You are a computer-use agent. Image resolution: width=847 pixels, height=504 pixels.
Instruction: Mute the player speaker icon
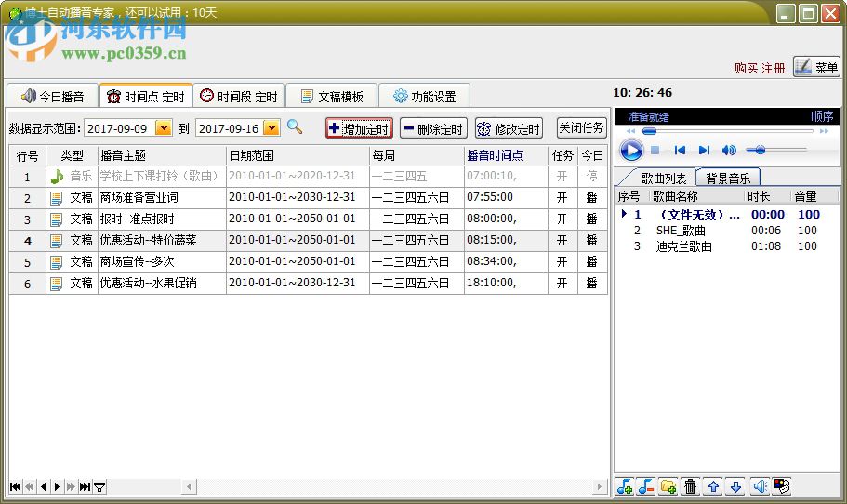(729, 150)
